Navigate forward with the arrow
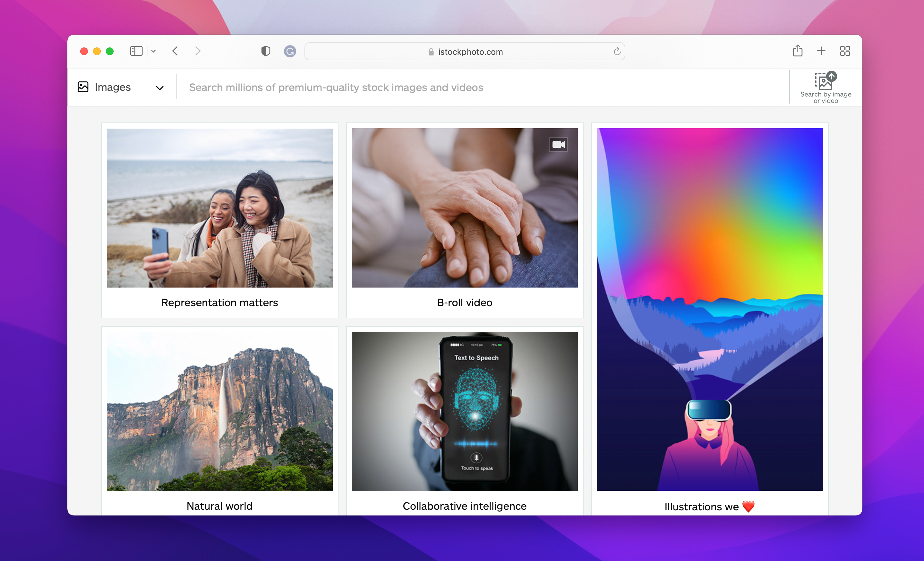This screenshot has width=924, height=561. (x=198, y=51)
